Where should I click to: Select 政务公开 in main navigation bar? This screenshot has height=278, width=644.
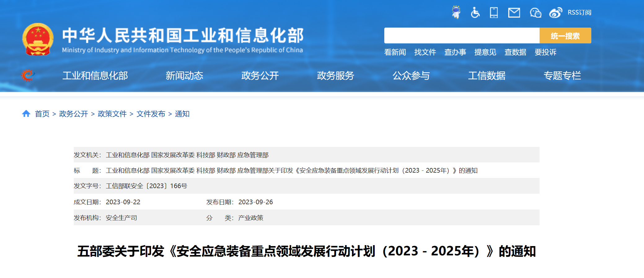(260, 76)
